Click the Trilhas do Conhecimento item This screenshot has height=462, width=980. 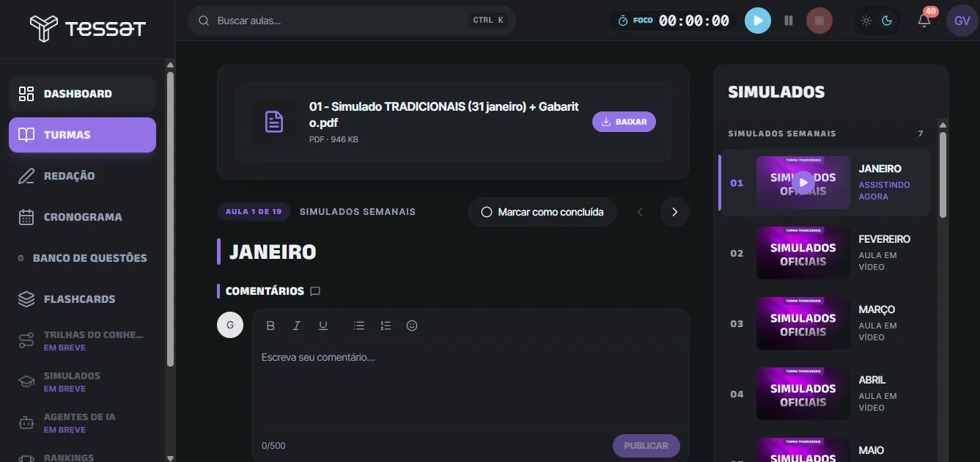pos(82,340)
